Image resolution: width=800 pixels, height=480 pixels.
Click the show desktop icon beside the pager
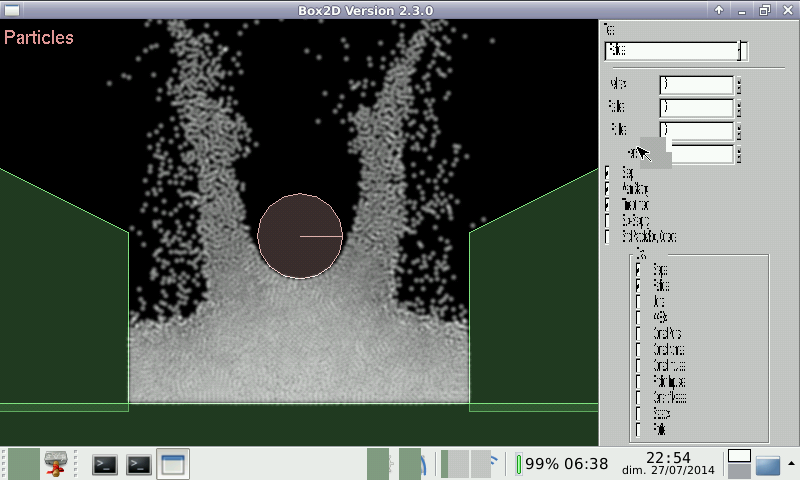[x=768, y=465]
